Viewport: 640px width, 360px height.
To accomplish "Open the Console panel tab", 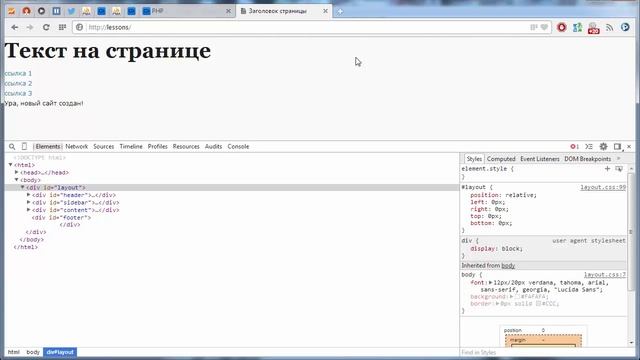I will click(238, 147).
